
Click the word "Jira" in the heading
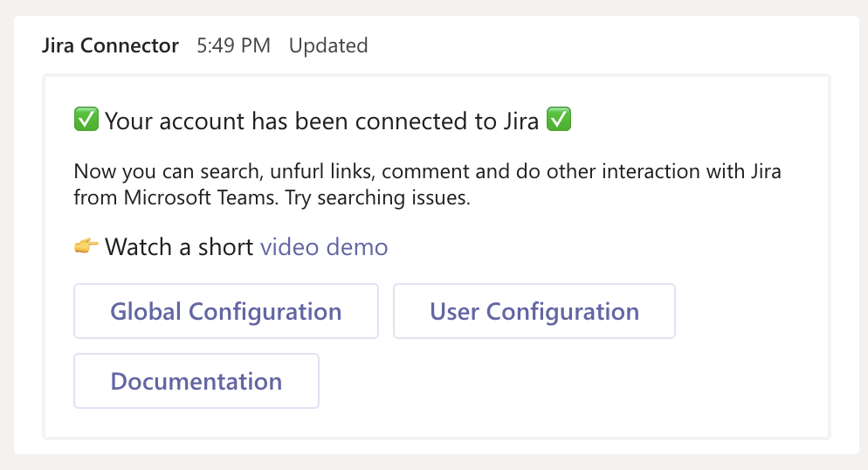tap(520, 121)
